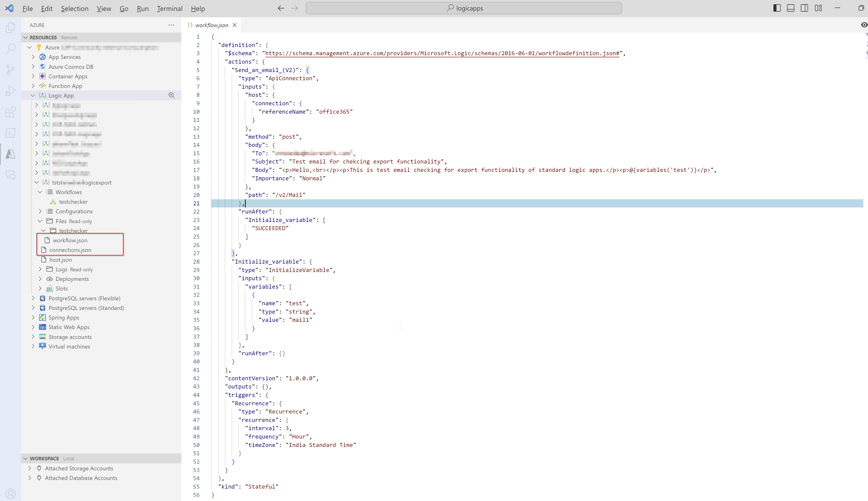Open connections.json in the file tree
The height and width of the screenshot is (501, 868).
tap(70, 250)
